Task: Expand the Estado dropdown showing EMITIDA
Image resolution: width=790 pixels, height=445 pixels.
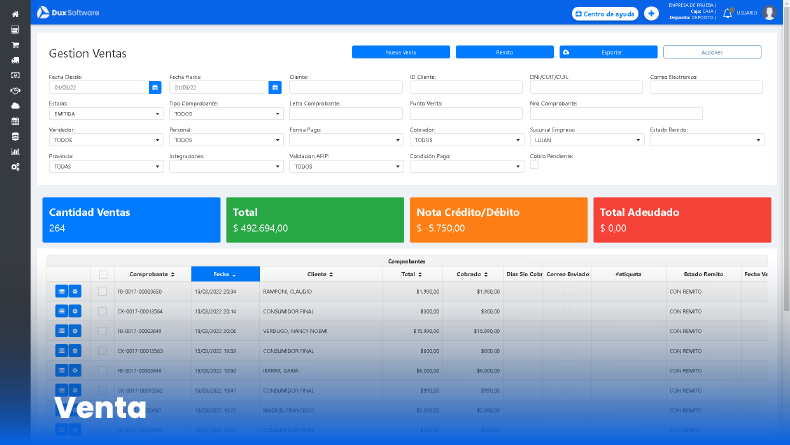Action: point(105,114)
